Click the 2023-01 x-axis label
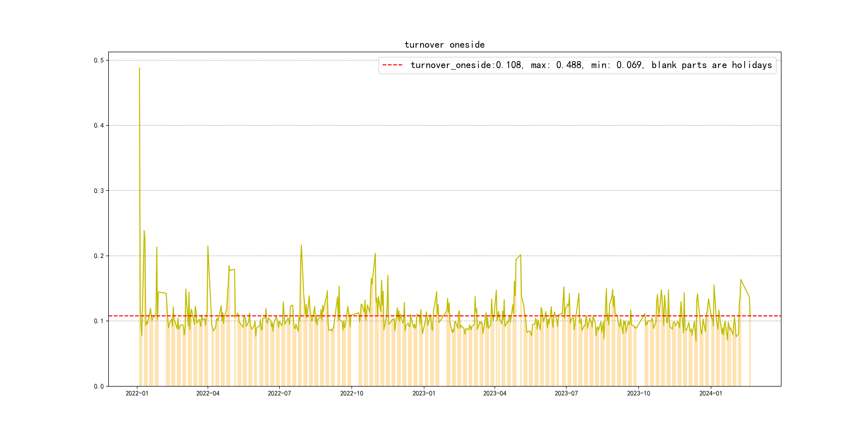The image size is (868, 434). (424, 393)
